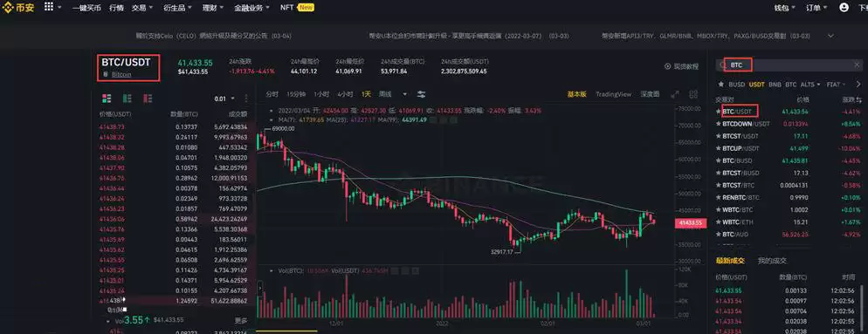Favorite the BTC/AUD pair star
Viewport: 868px width, 334px height.
[719, 235]
